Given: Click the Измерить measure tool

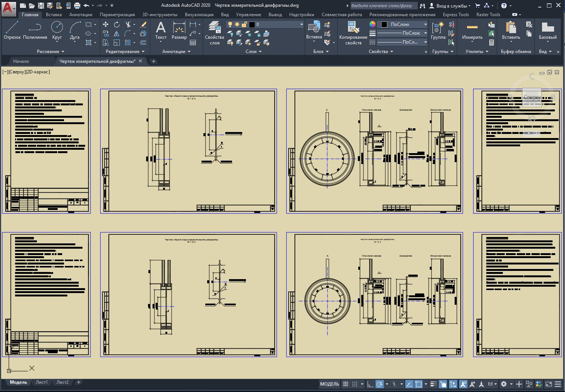Looking at the screenshot, I should (x=472, y=30).
